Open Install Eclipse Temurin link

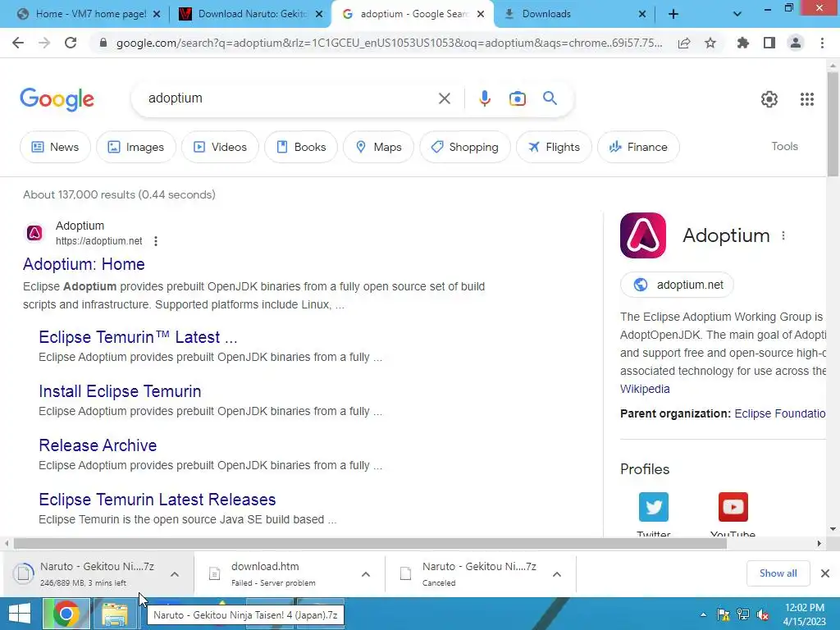point(120,391)
